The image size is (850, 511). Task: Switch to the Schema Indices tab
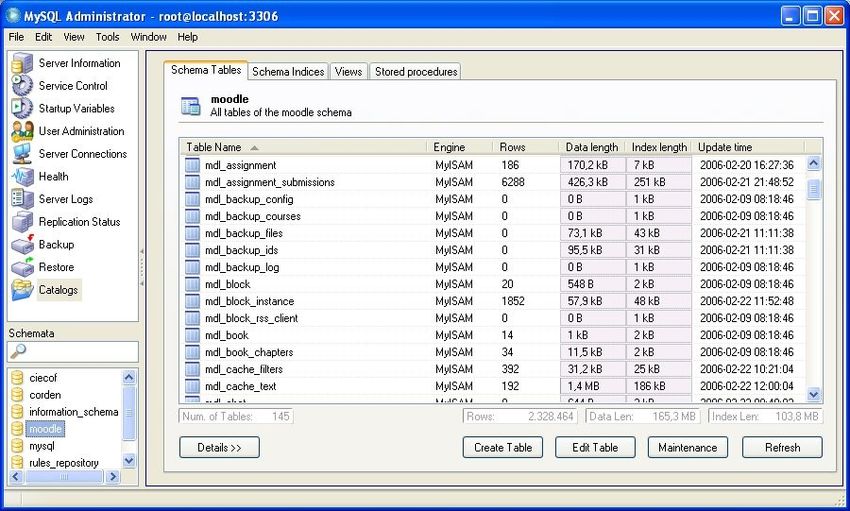(288, 72)
